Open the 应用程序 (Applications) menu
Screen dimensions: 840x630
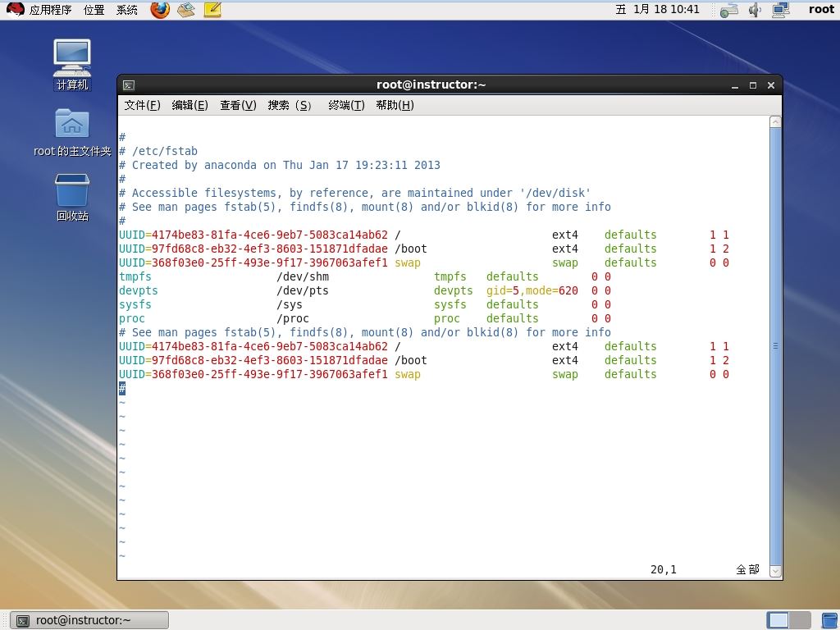click(x=50, y=10)
